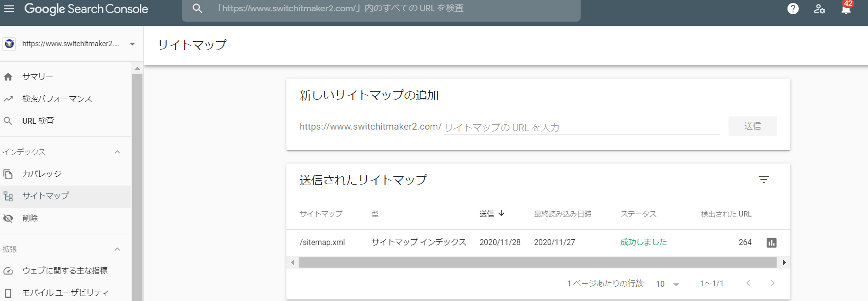Screen dimensions: 868x301
Task: Click the 2020/11/27 last read date
Action: (x=555, y=243)
